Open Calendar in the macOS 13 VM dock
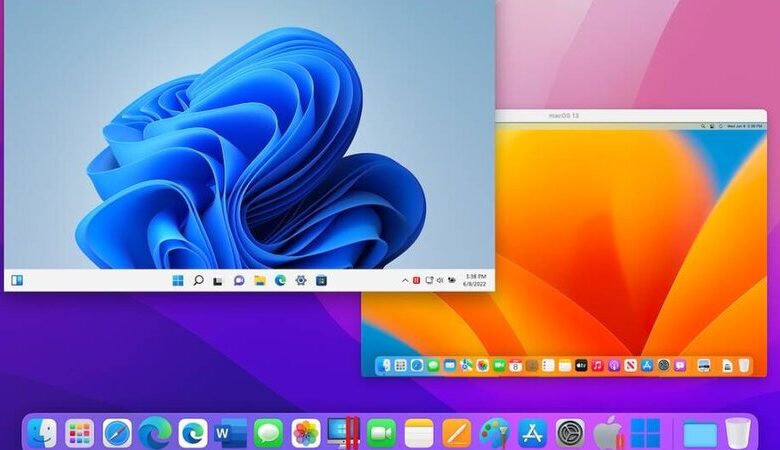The height and width of the screenshot is (450, 780). (x=515, y=365)
